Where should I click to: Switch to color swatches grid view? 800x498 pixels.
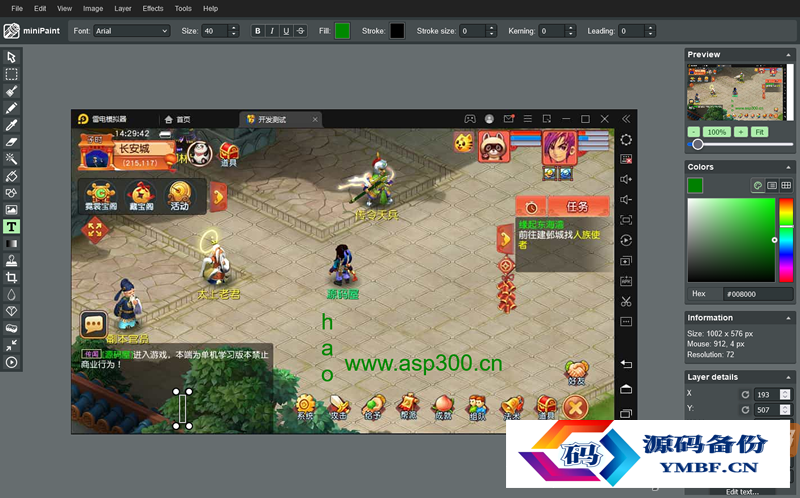786,185
